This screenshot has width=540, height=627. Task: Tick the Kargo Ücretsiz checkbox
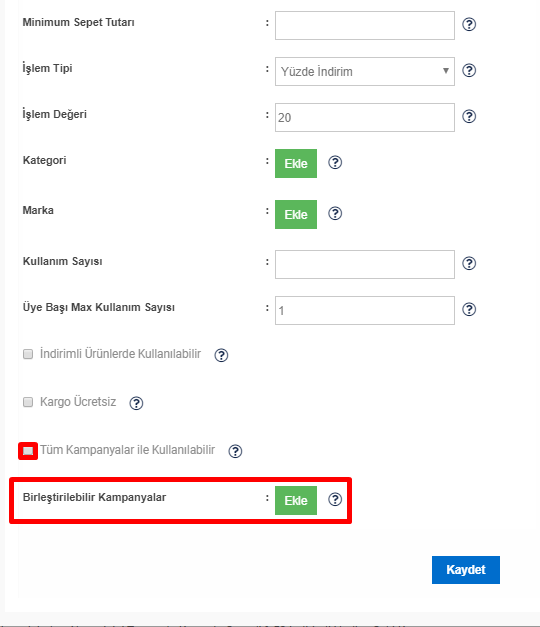pyautogui.click(x=28, y=402)
